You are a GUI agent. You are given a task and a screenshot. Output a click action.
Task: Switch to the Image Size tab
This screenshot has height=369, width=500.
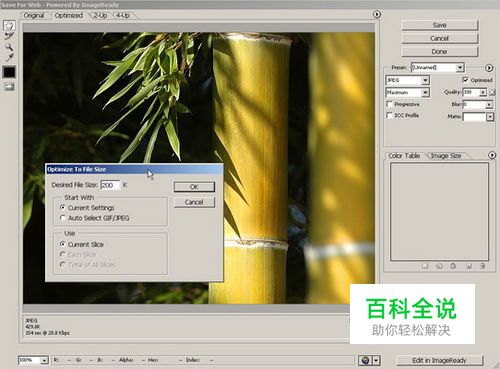pyautogui.click(x=446, y=156)
